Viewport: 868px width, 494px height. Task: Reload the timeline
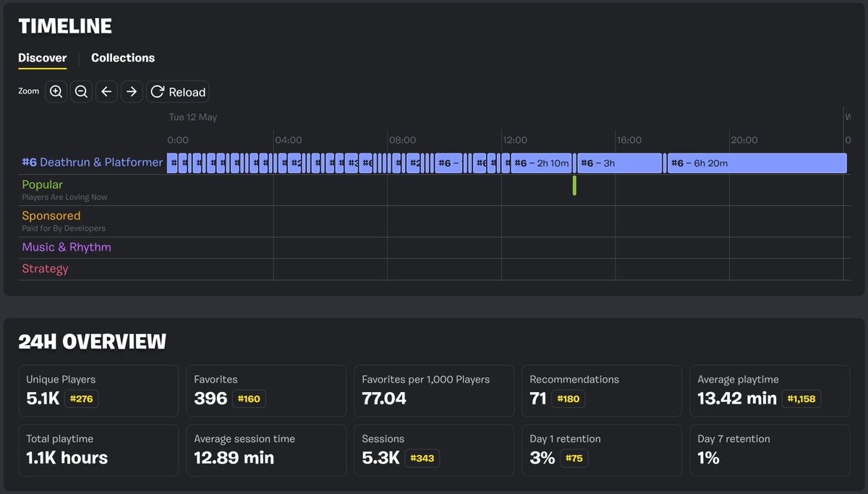pyautogui.click(x=178, y=92)
